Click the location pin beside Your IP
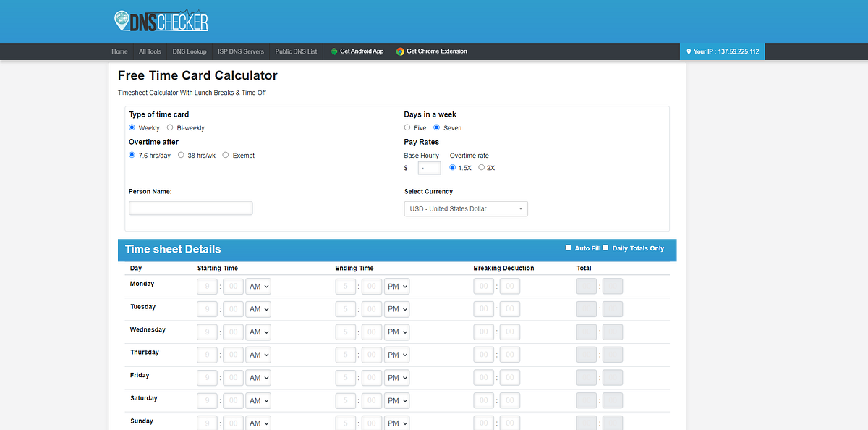Screen dimensions: 868x430 click(689, 51)
